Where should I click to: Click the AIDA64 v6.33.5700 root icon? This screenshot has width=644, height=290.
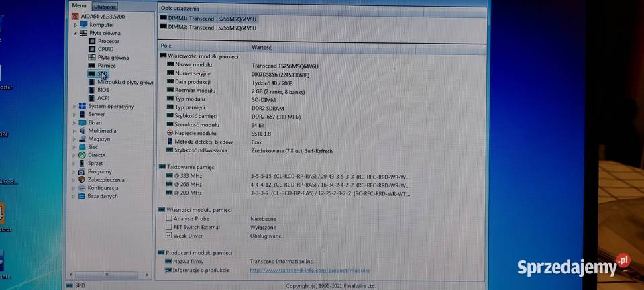[x=75, y=16]
